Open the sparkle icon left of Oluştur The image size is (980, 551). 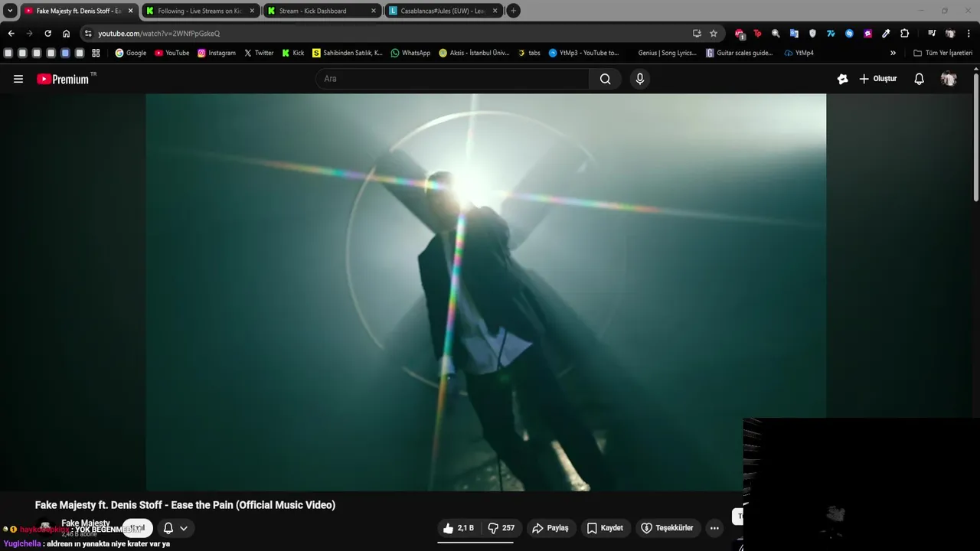click(843, 79)
